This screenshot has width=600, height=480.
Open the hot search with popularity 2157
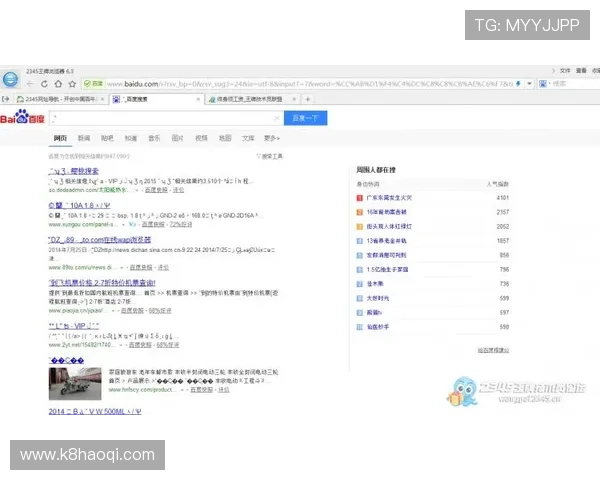coord(386,212)
